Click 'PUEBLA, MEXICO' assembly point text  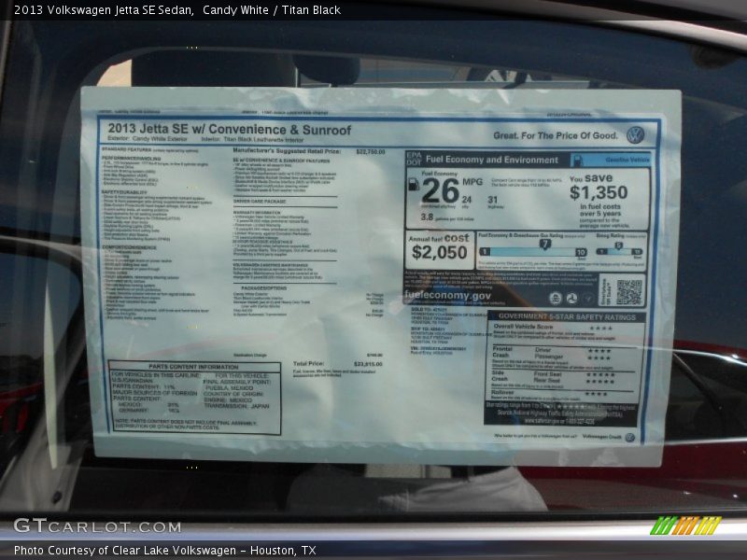click(229, 388)
